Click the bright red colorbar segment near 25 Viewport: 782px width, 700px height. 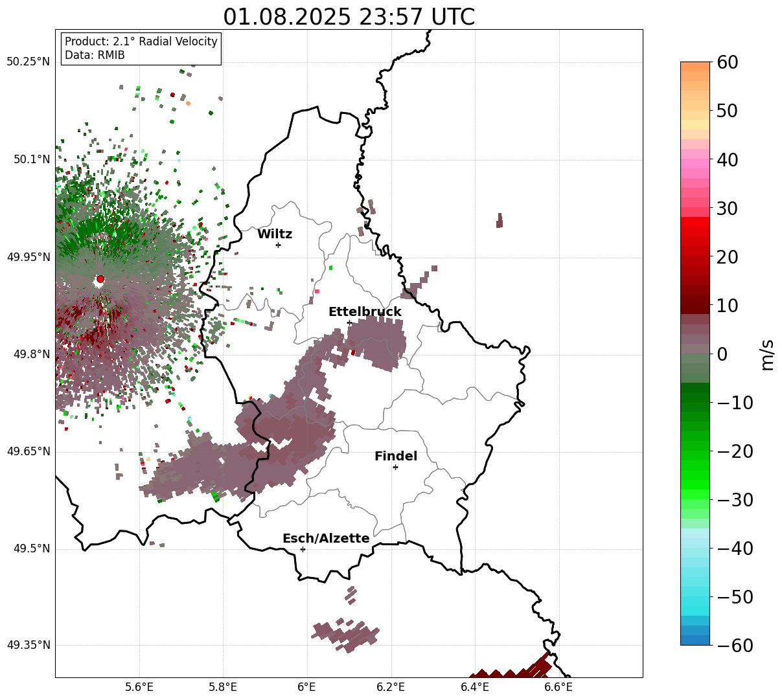695,233
